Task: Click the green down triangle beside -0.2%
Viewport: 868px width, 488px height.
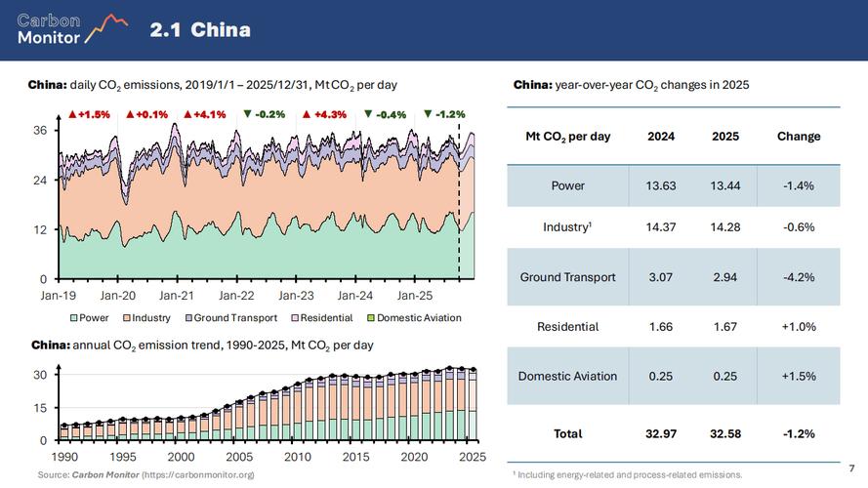Action: tap(248, 114)
